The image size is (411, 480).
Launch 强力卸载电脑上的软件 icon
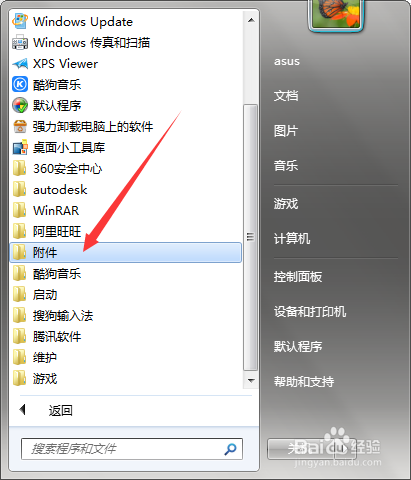coord(20,126)
